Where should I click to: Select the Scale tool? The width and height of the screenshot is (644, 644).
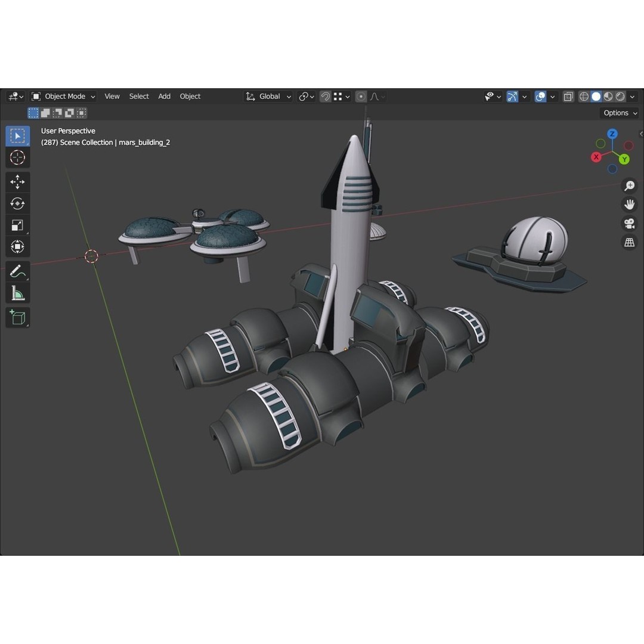[17, 225]
